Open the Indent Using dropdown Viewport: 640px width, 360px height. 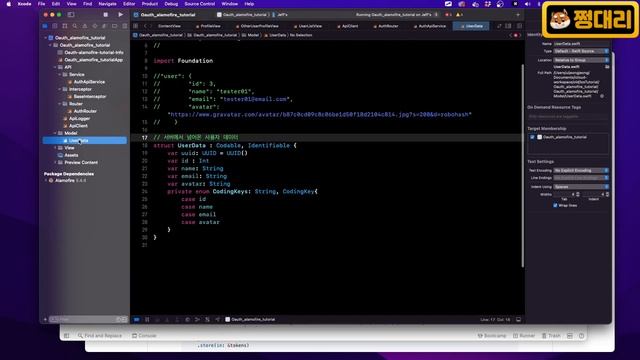pos(581,187)
